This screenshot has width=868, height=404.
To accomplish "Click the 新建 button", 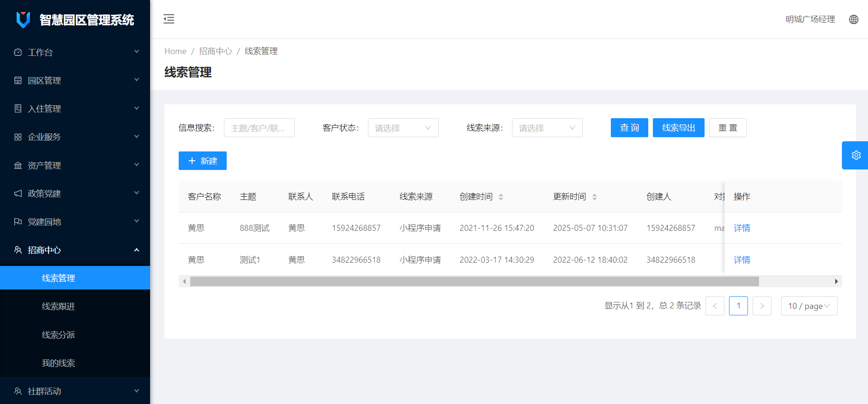I will [x=202, y=161].
